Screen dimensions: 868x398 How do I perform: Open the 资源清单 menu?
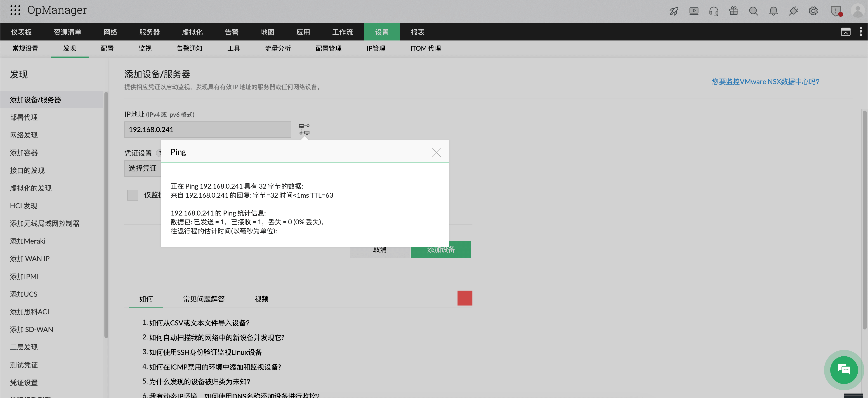(x=67, y=32)
